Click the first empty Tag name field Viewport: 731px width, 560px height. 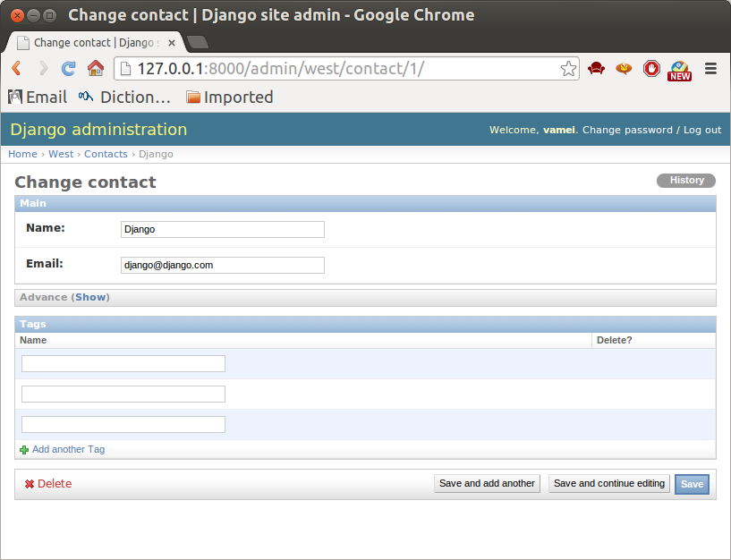pyautogui.click(x=123, y=364)
